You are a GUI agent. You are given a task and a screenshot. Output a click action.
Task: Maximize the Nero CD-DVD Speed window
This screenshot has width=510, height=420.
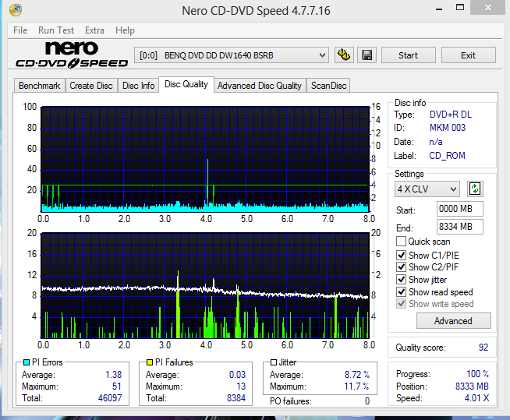[460, 7]
